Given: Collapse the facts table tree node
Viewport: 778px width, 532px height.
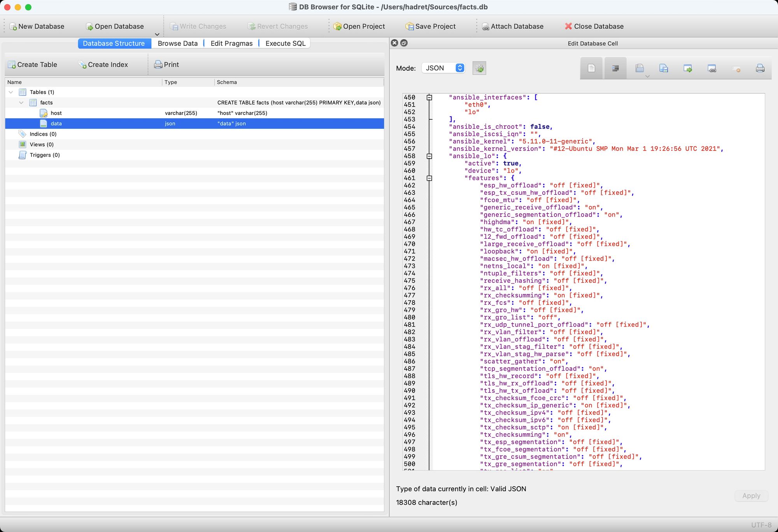Looking at the screenshot, I should (21, 103).
